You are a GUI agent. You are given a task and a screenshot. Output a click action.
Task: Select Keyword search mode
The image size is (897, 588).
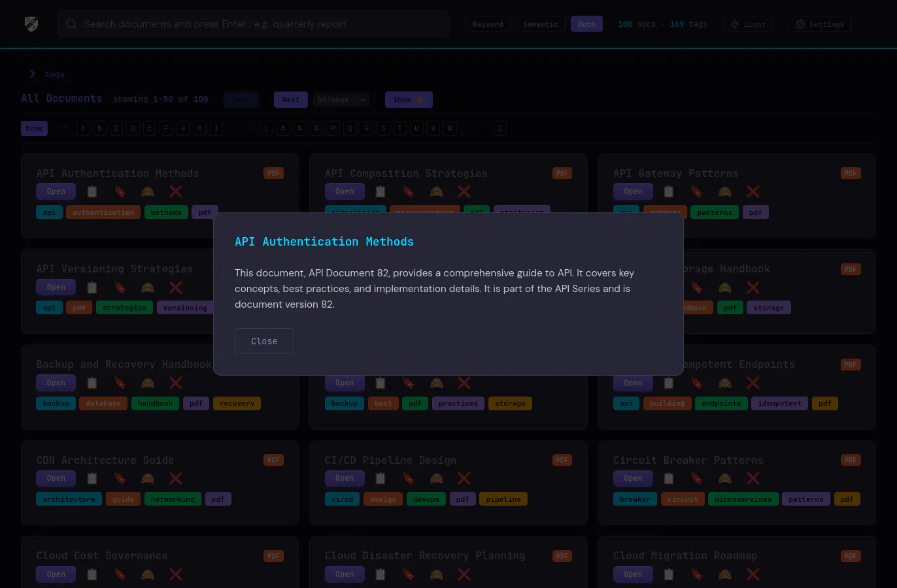click(488, 24)
